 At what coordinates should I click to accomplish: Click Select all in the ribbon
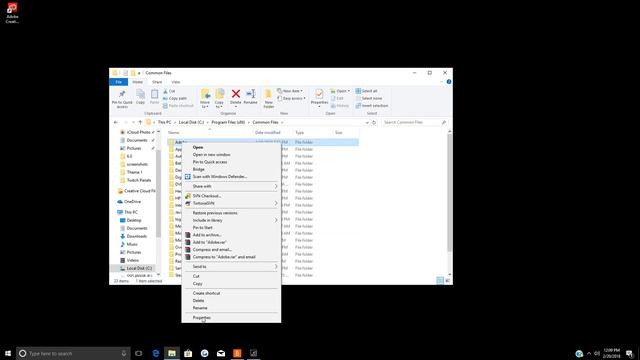[x=366, y=91]
